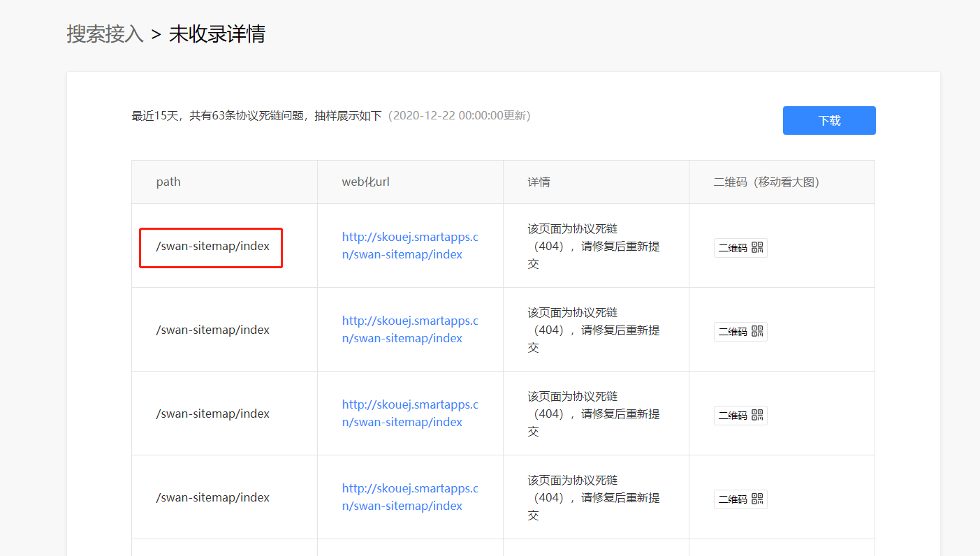Show QR code icon in fourth row
Screen dimensions: 980x556
pyautogui.click(x=740, y=499)
